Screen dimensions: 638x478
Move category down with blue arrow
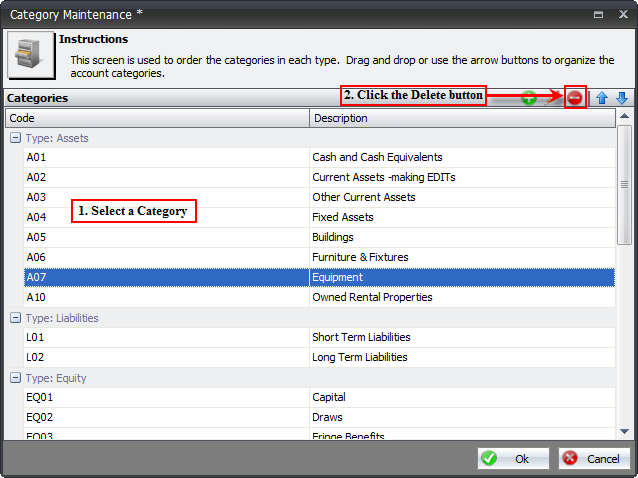click(x=621, y=98)
